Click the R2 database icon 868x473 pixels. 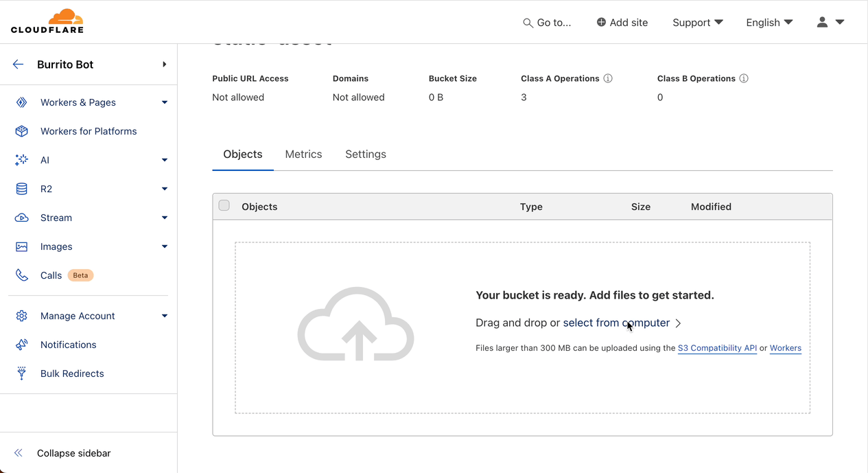[22, 189]
